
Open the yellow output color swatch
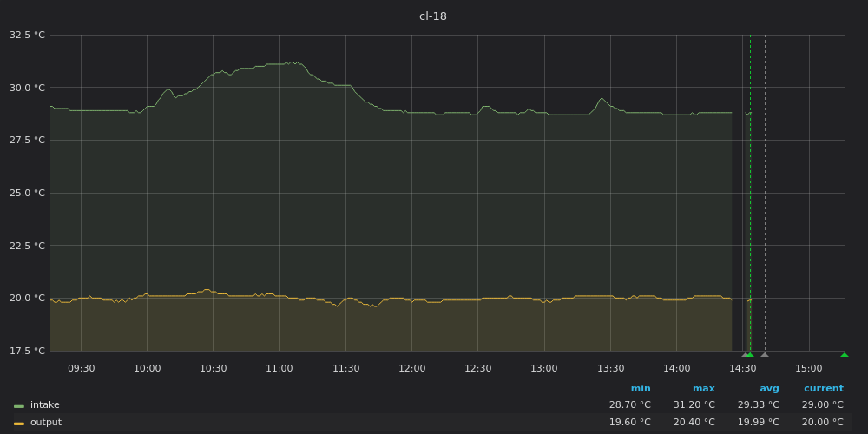point(19,423)
